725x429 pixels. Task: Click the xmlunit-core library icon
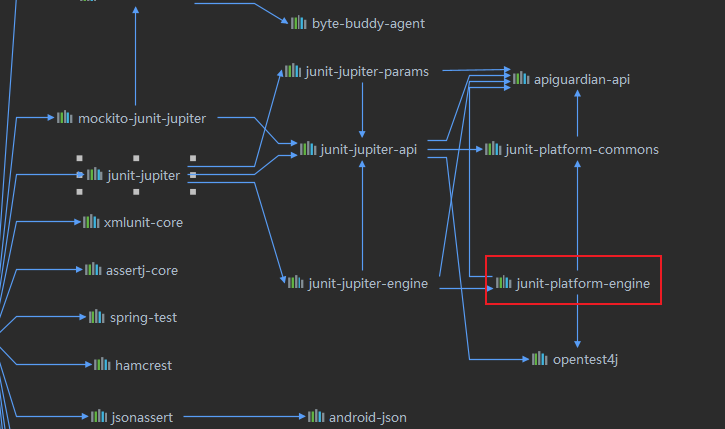point(91,222)
